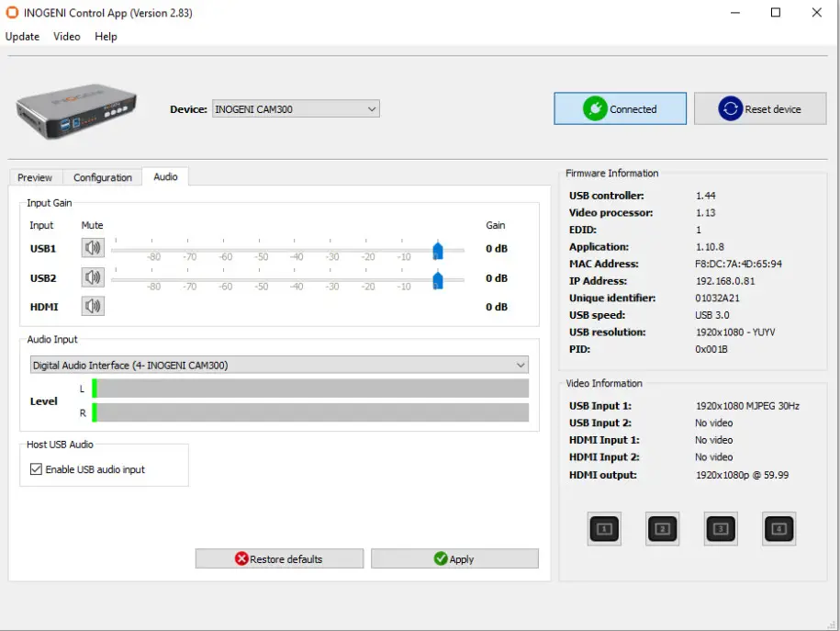This screenshot has height=631, width=840.
Task: Click the Connected status indicator
Action: 620,107
